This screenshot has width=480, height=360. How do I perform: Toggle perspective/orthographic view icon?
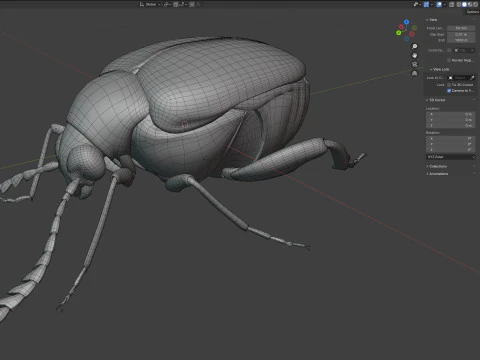(415, 73)
